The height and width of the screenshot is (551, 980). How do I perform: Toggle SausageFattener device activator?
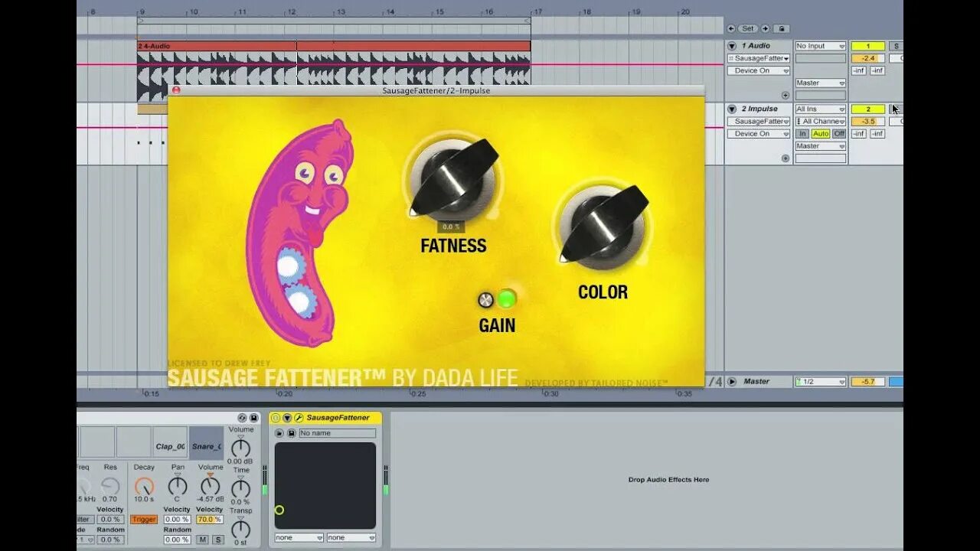(x=276, y=418)
